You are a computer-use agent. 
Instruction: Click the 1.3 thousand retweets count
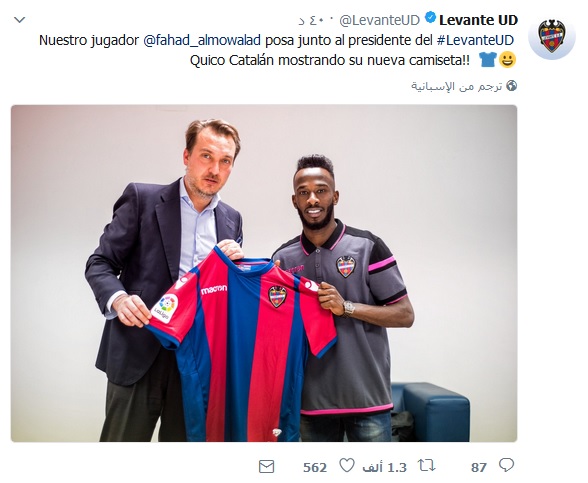384,467
